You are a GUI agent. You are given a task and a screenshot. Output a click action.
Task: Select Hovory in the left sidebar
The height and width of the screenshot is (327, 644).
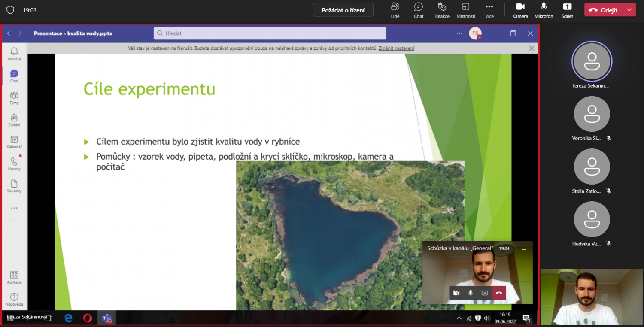[x=14, y=164]
